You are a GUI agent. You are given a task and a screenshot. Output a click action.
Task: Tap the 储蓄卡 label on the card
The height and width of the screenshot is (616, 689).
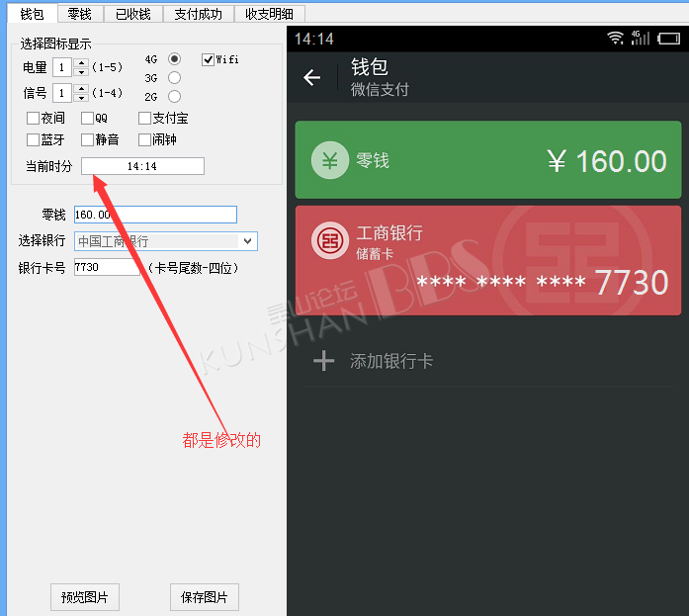(375, 254)
